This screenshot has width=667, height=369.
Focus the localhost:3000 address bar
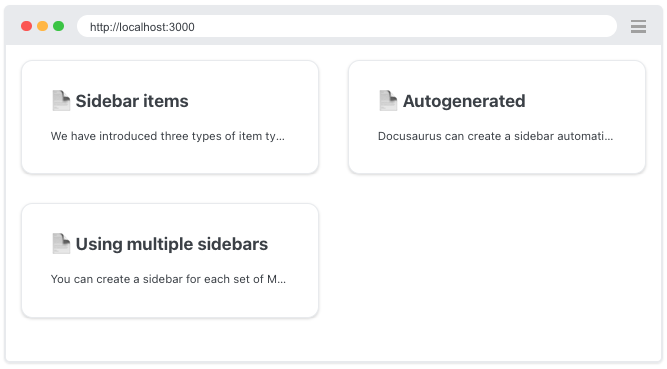347,26
